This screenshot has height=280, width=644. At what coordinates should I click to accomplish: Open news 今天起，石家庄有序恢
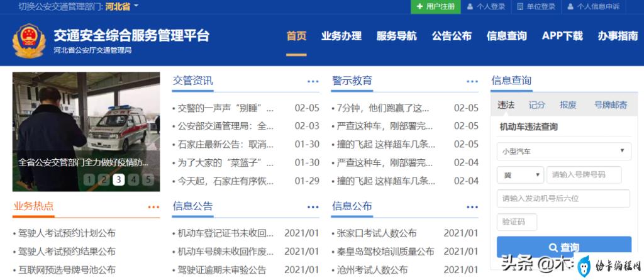tap(226, 181)
